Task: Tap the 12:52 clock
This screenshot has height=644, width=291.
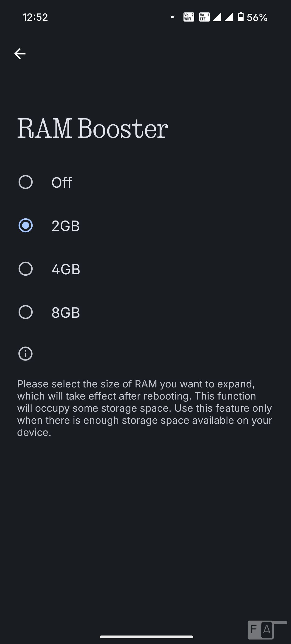Action: [x=35, y=17]
